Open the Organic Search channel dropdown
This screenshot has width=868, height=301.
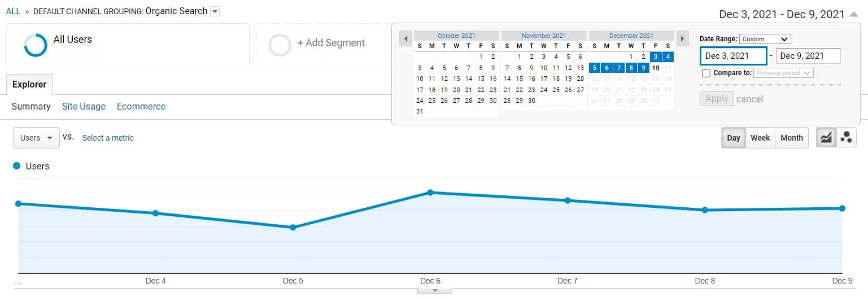215,12
